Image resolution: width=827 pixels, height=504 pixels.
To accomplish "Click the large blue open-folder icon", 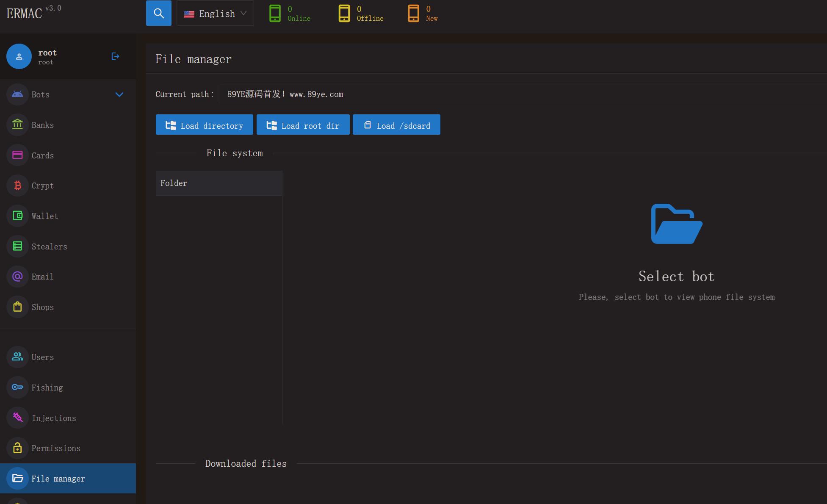I will click(677, 224).
